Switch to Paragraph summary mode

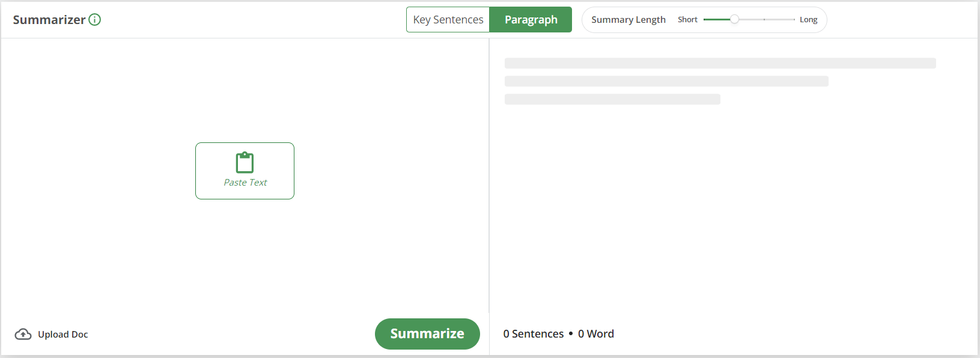tap(530, 19)
